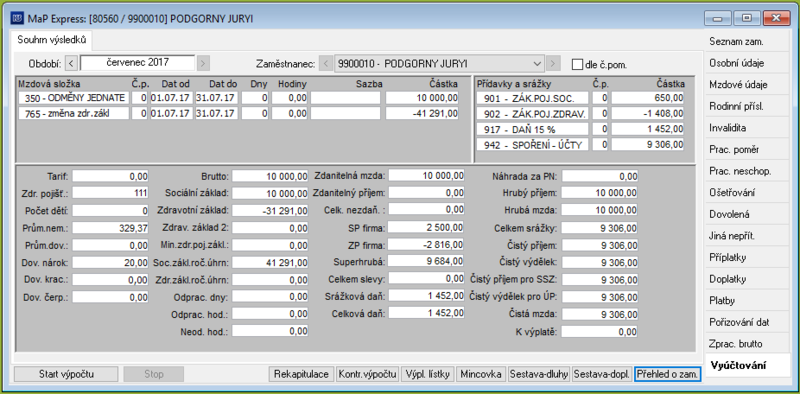Click Přehled o zam. button
The image size is (800, 394).
pyautogui.click(x=667, y=374)
